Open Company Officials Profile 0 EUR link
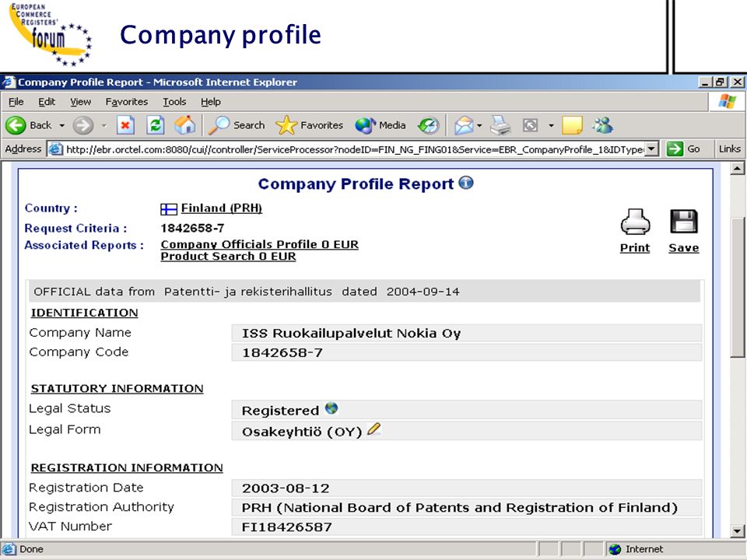Image resolution: width=747 pixels, height=560 pixels. pyautogui.click(x=260, y=244)
